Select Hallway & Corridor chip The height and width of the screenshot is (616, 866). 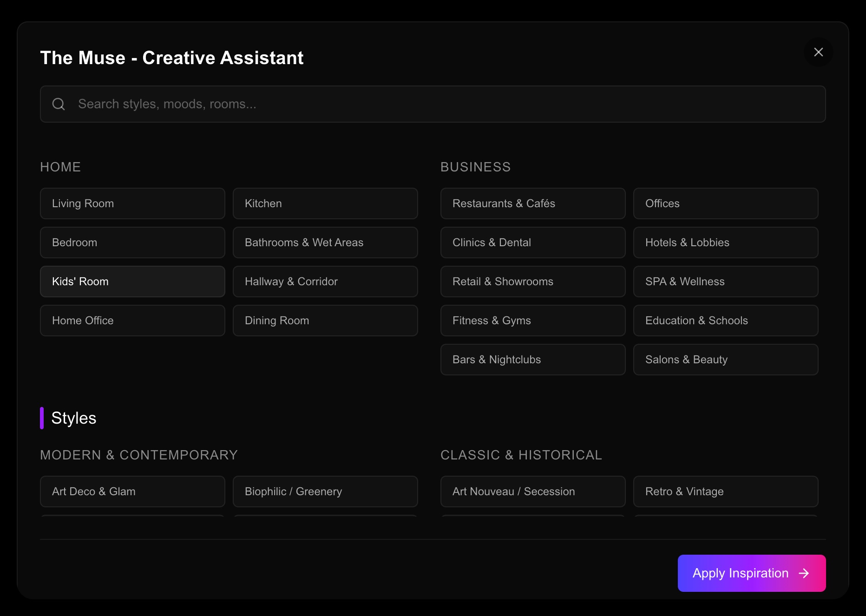tap(325, 282)
